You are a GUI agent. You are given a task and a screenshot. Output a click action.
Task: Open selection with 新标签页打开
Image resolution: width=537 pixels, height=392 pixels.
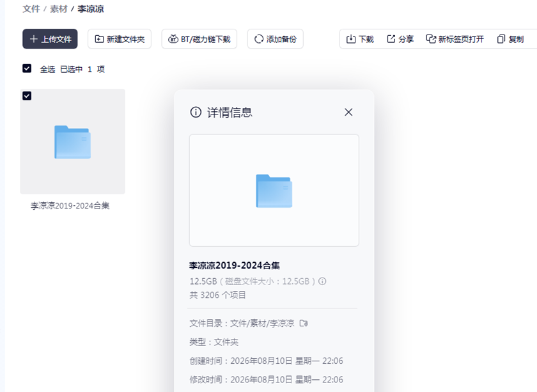tap(455, 39)
